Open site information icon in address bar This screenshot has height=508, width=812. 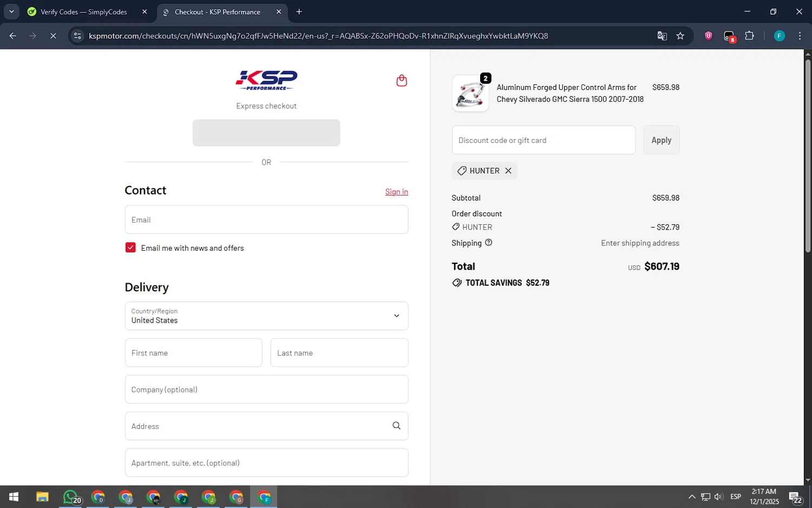tap(77, 36)
